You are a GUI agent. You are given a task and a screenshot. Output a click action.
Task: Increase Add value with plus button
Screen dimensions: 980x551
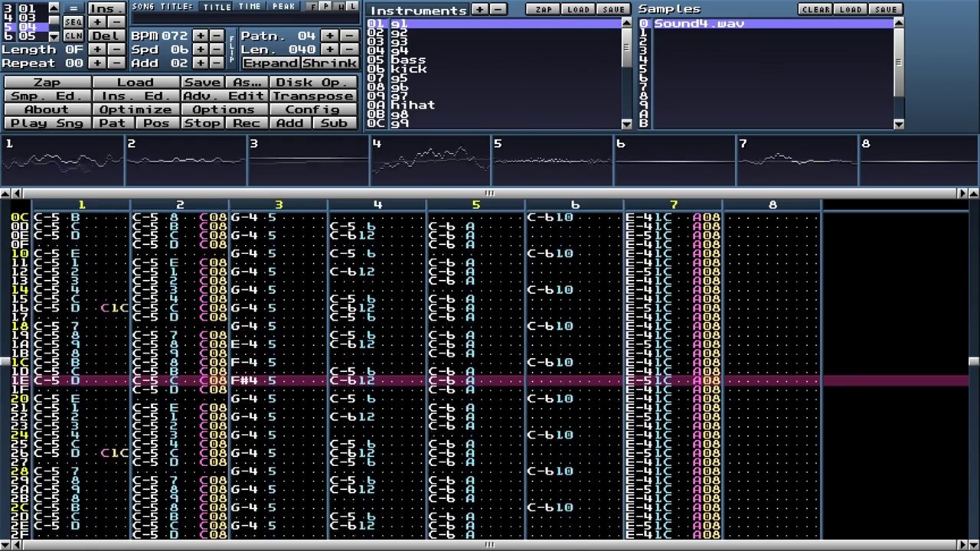tap(199, 63)
